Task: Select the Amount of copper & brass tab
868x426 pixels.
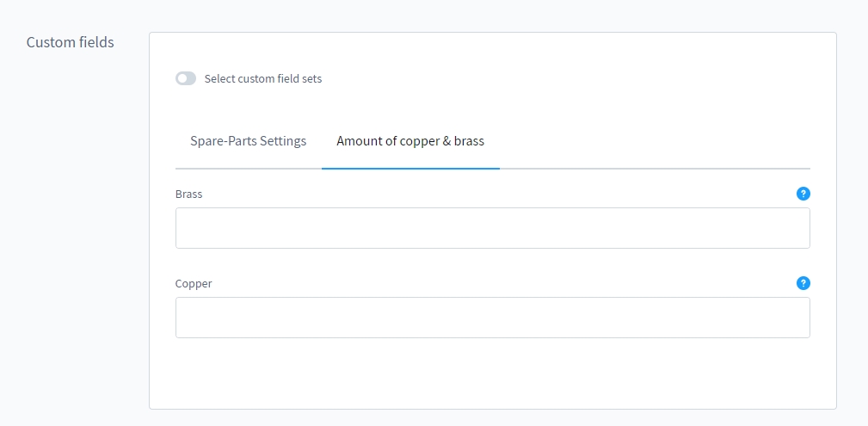Action: click(410, 141)
